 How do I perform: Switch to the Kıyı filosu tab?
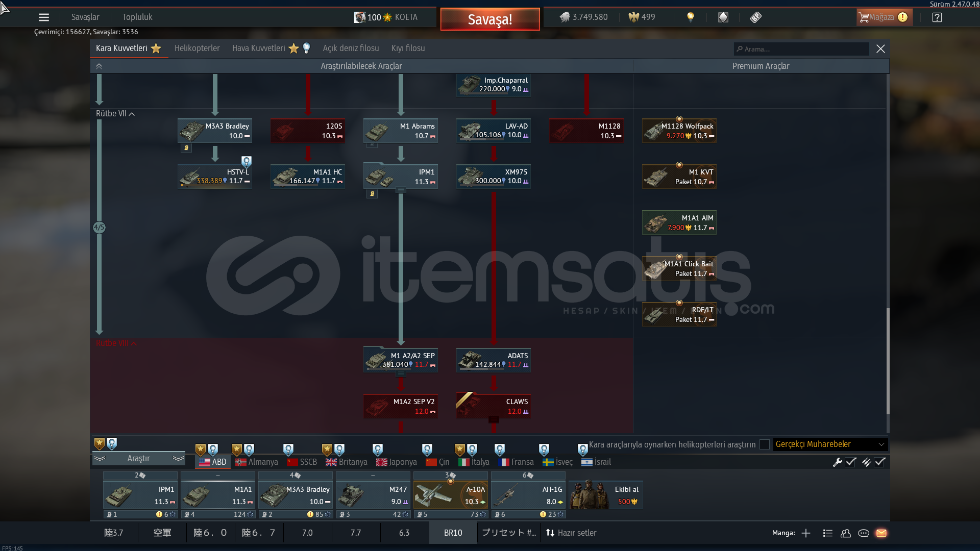tap(408, 48)
